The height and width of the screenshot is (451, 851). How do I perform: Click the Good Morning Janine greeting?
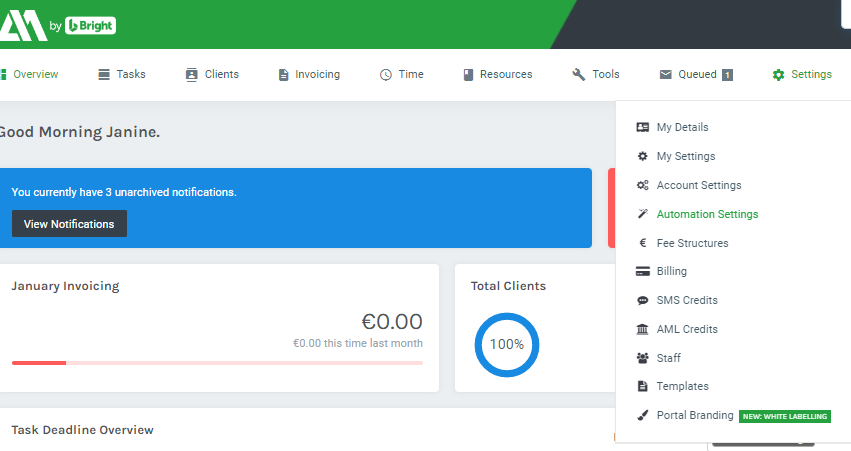point(79,132)
